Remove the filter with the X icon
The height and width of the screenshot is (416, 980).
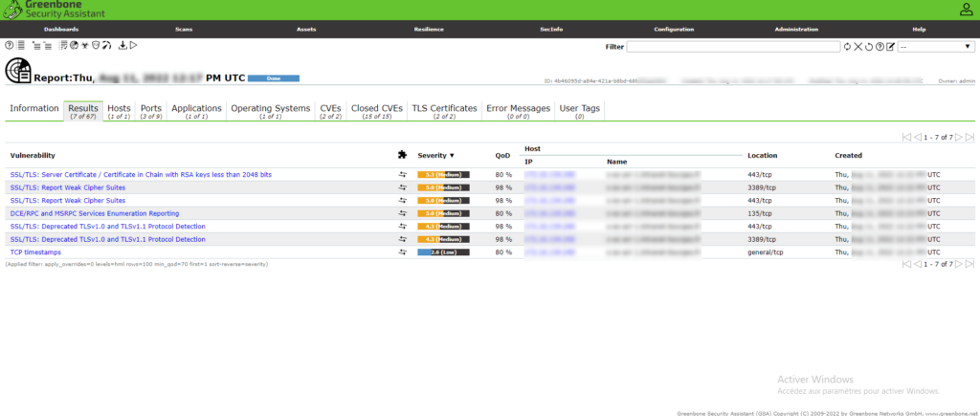[x=858, y=46]
